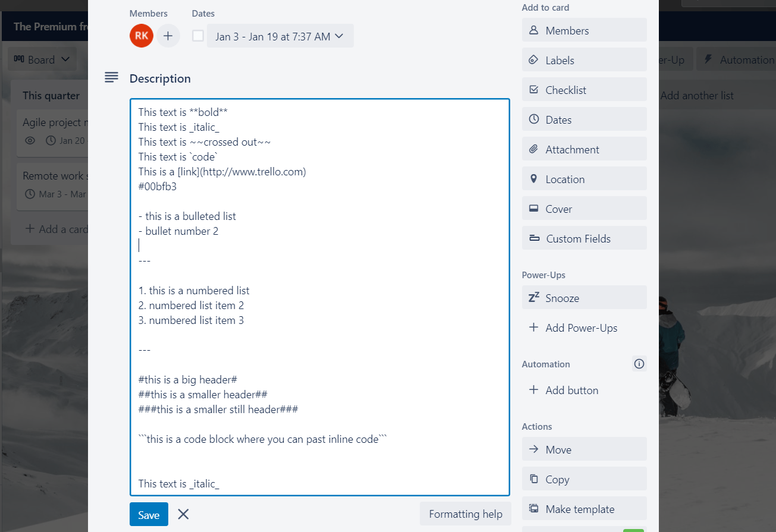The height and width of the screenshot is (532, 776).
Task: Click the RK member avatar
Action: tap(142, 36)
